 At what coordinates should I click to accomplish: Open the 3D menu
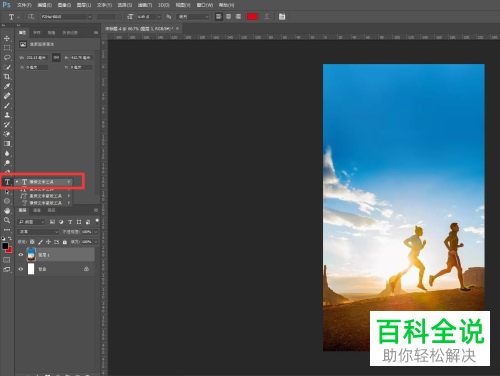[x=164, y=5]
